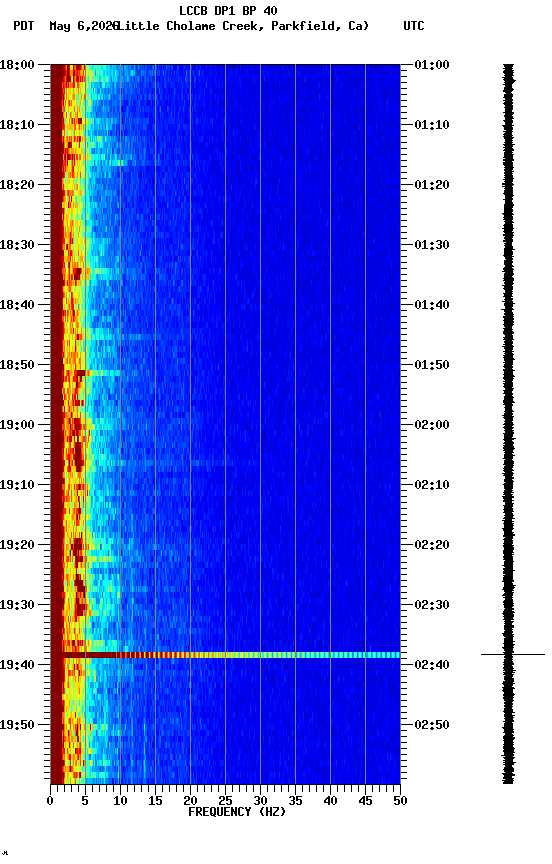Click the '10' frequency axis label

120,801
